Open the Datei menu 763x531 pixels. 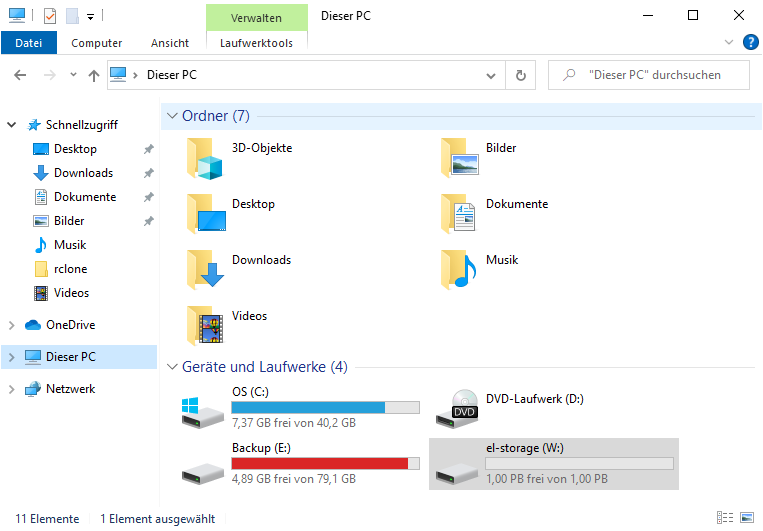[29, 43]
